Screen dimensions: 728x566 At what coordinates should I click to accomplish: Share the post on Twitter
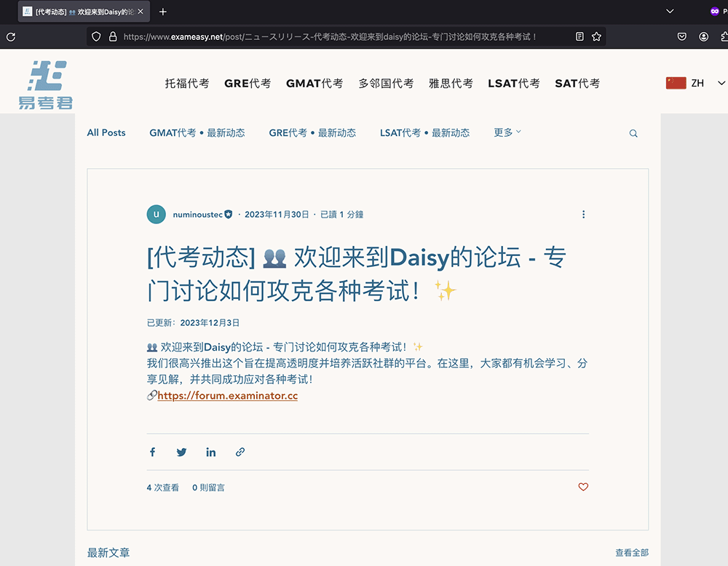(181, 452)
